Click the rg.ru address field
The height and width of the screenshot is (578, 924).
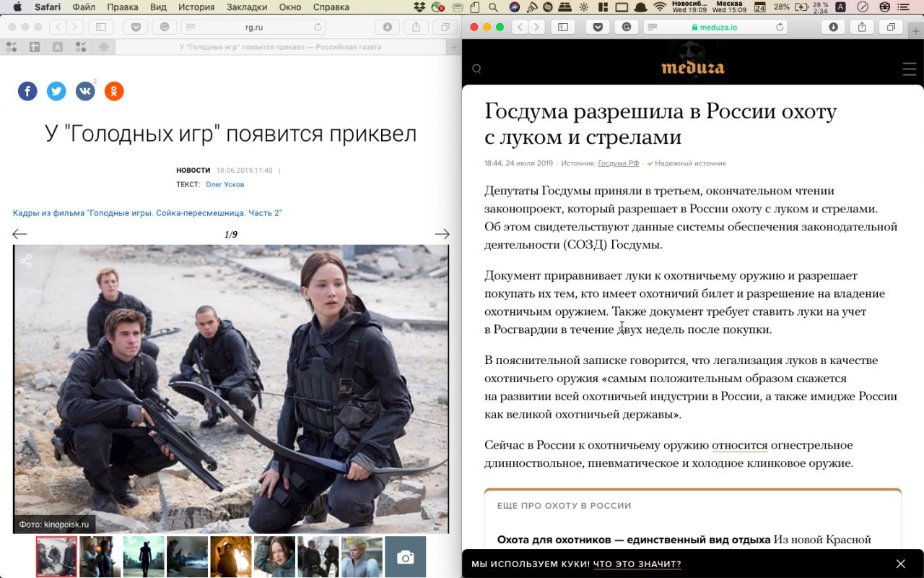click(x=253, y=27)
